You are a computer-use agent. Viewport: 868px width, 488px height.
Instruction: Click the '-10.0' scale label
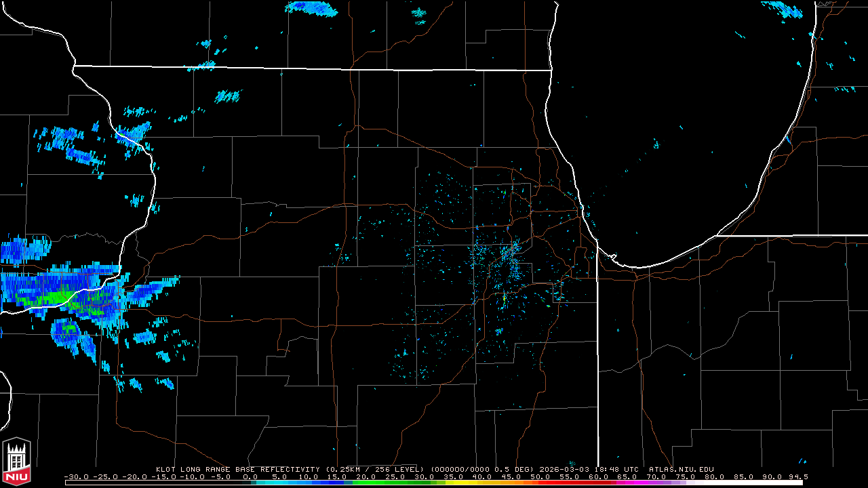point(193,476)
